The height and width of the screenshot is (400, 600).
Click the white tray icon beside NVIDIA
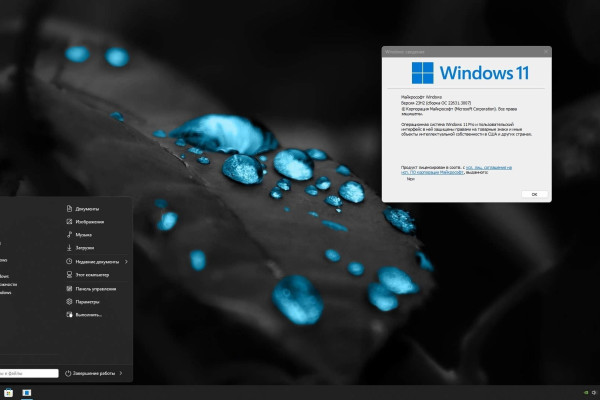click(x=594, y=393)
